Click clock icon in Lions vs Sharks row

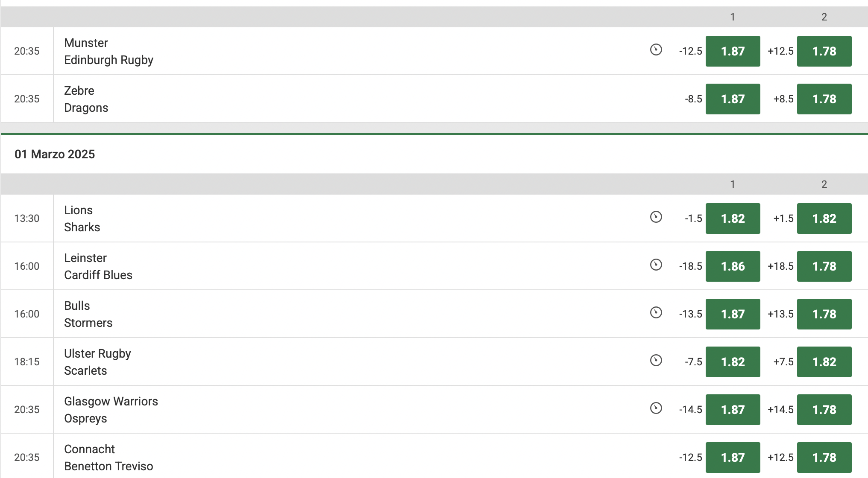click(x=656, y=217)
